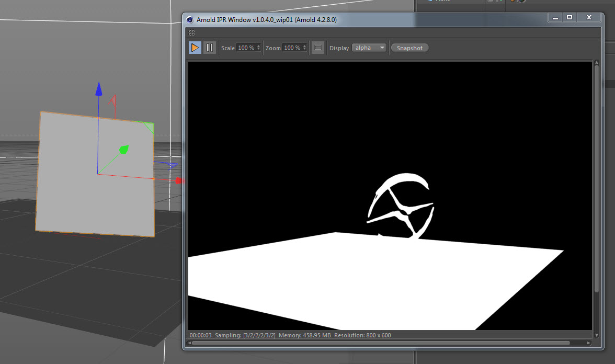Take a render Snapshot
Image resolution: width=615 pixels, height=364 pixels.
[x=409, y=48]
